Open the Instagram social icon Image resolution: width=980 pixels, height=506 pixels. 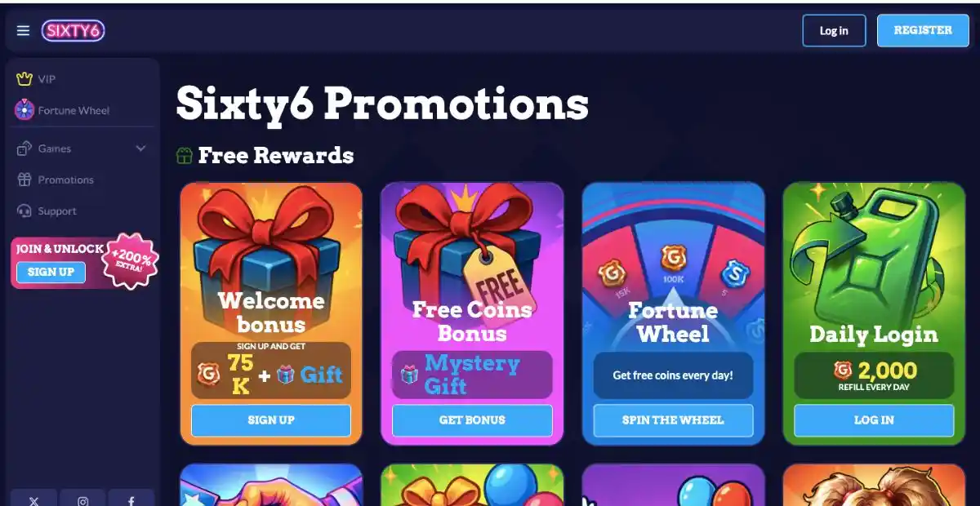click(x=82, y=500)
